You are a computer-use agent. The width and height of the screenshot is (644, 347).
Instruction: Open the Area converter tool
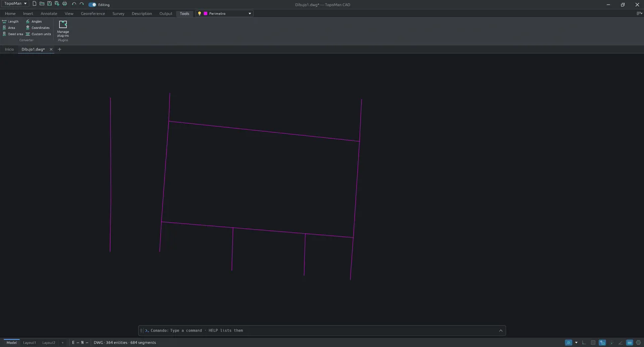(9, 28)
